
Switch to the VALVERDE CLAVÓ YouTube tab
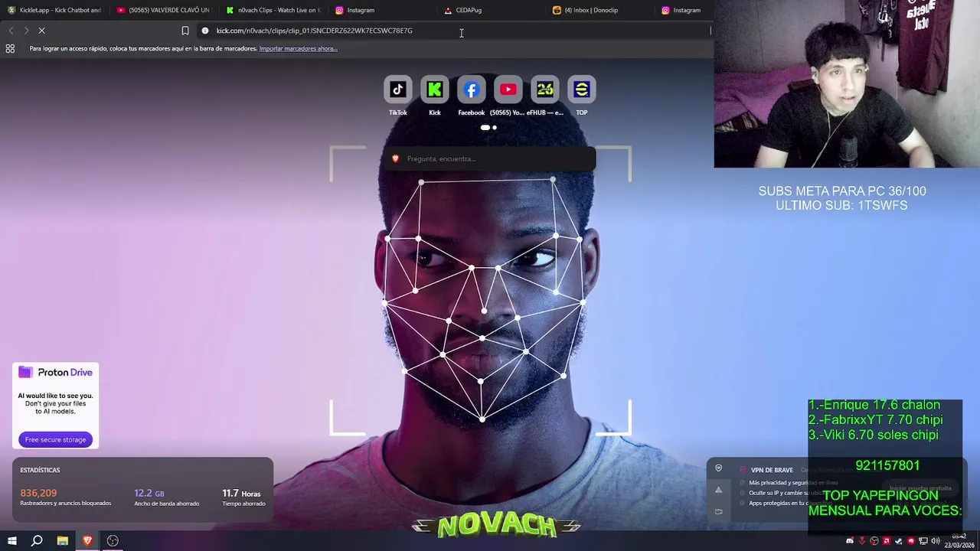point(164,10)
